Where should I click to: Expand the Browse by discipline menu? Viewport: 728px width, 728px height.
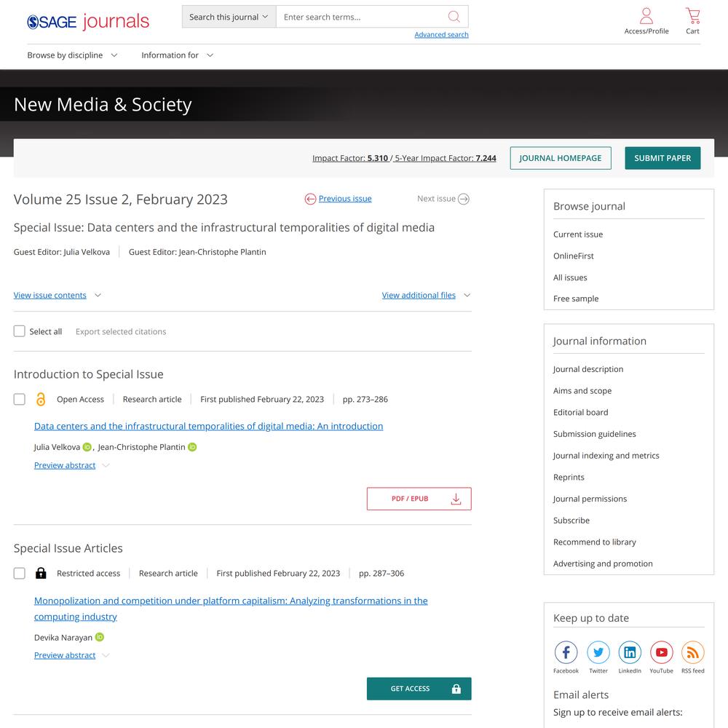(72, 55)
